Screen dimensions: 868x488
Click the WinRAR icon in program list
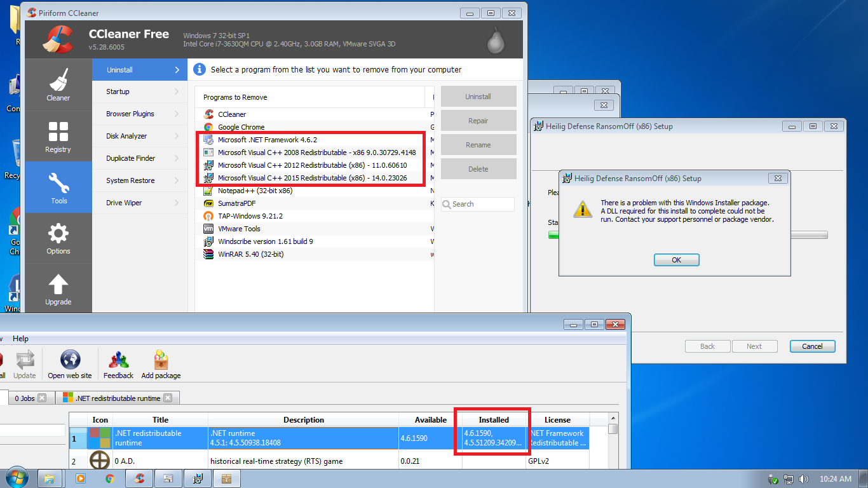pos(208,254)
